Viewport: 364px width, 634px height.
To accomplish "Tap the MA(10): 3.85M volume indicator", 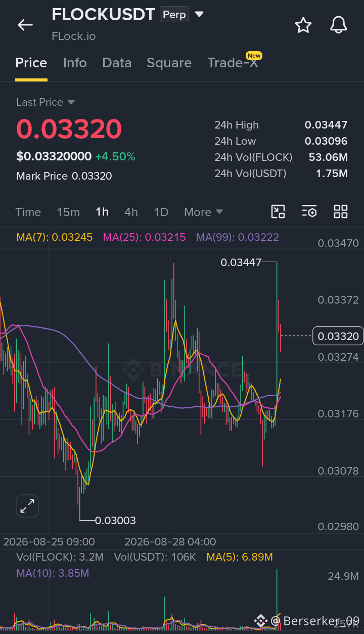I will pyautogui.click(x=53, y=573).
